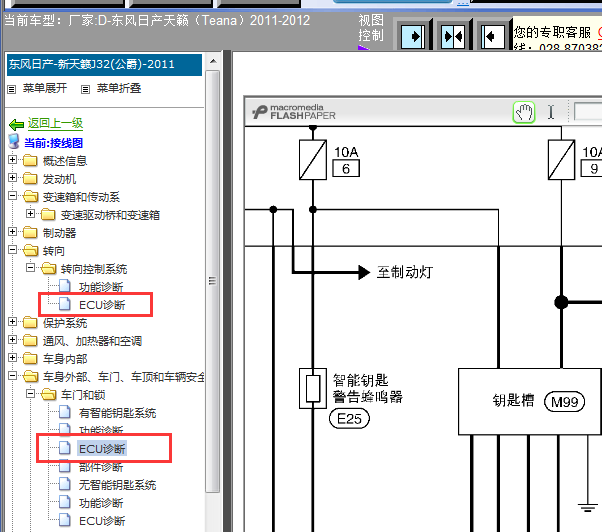Click the E25 connector label
Image resolution: width=602 pixels, height=532 pixels.
point(349,419)
